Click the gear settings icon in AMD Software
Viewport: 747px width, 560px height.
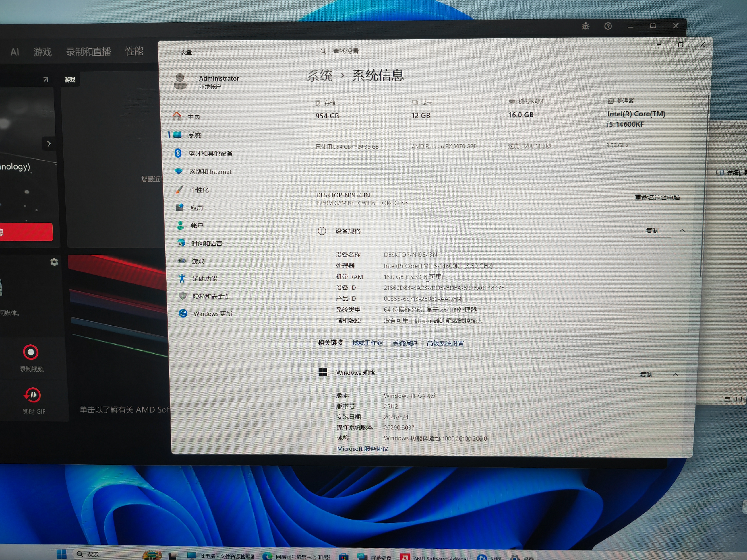click(x=54, y=262)
